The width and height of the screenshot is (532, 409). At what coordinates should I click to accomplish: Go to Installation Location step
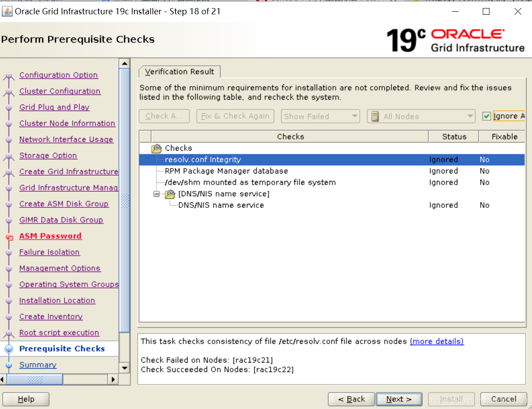[57, 300]
